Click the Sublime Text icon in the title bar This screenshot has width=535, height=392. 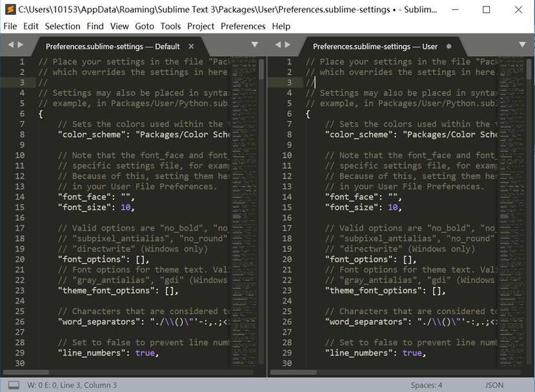click(x=9, y=9)
